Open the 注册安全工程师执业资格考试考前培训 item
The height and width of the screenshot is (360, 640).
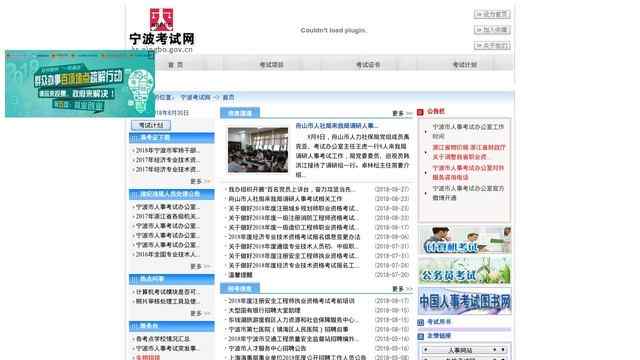[291, 301]
